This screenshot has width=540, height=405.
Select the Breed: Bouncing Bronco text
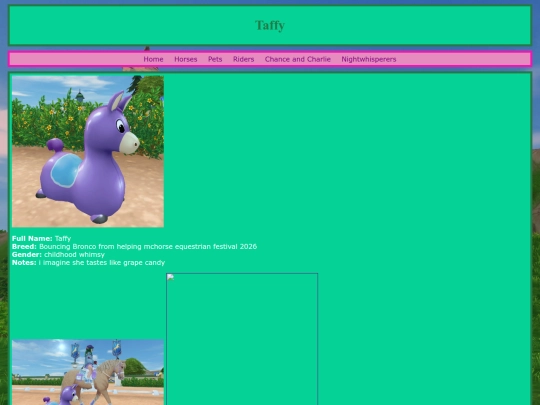tap(134, 247)
